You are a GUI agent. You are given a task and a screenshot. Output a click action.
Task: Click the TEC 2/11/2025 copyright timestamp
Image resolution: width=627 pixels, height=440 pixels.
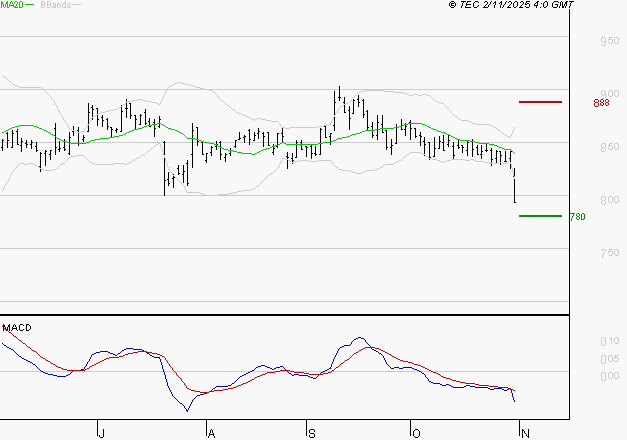pos(511,5)
